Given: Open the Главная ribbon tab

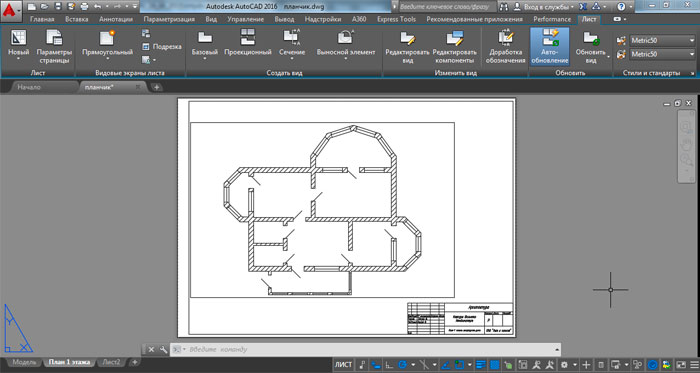Looking at the screenshot, I should click(42, 19).
